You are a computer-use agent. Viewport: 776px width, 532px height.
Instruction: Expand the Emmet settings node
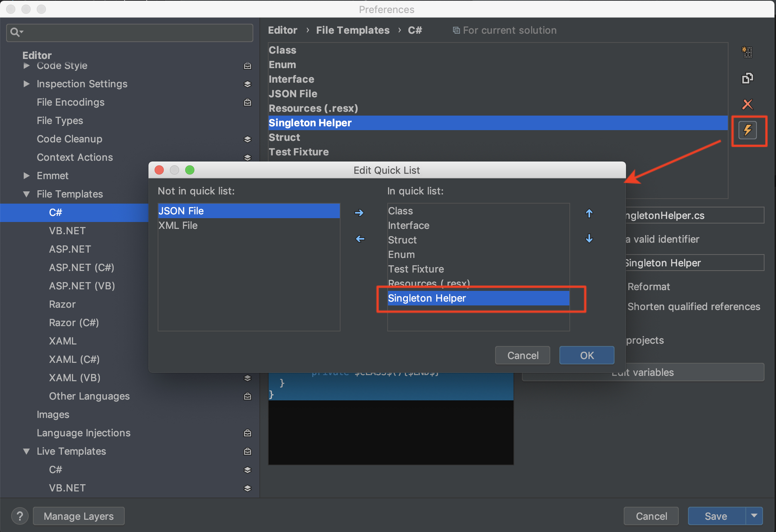[26, 176]
